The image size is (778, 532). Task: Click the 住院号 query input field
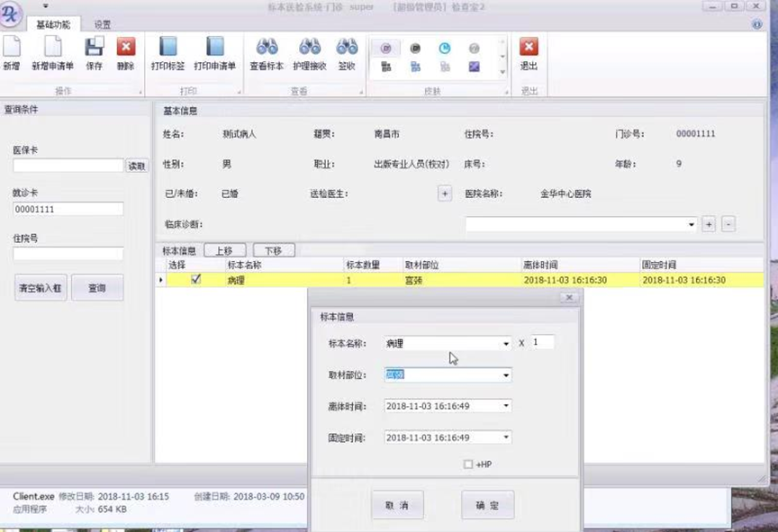(x=68, y=254)
